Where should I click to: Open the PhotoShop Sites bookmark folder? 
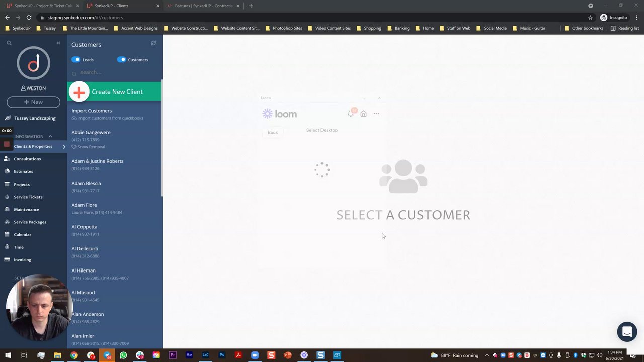point(284,28)
